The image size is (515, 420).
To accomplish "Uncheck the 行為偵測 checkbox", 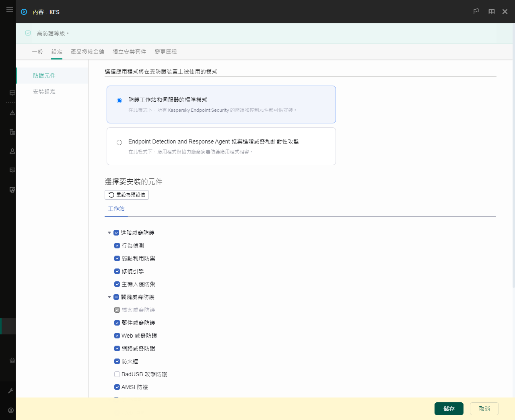I will [117, 246].
